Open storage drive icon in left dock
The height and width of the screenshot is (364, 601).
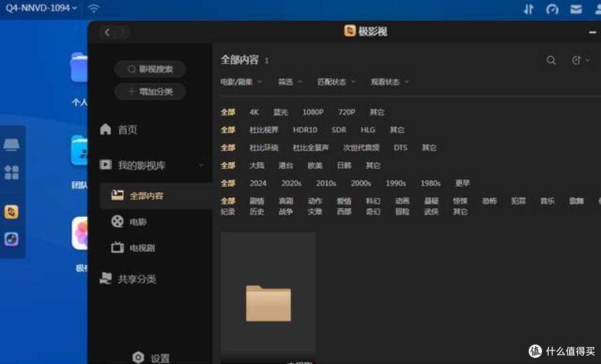pos(12,144)
